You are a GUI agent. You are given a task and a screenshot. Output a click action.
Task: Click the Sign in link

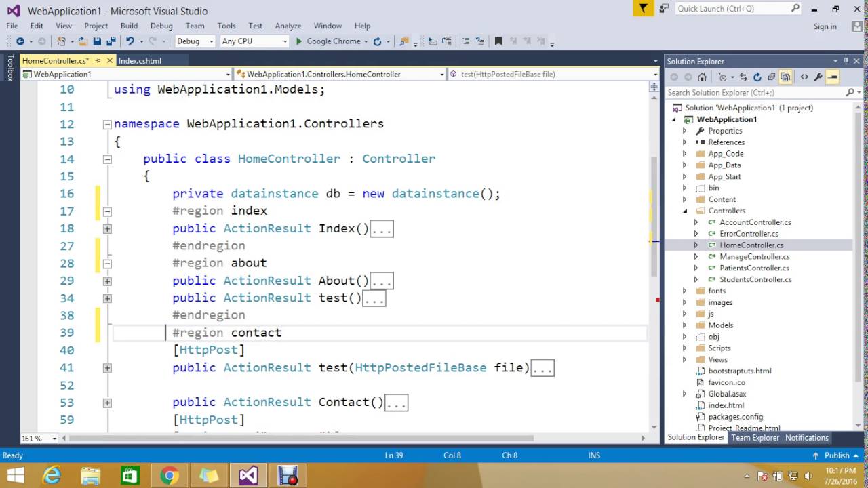[825, 26]
